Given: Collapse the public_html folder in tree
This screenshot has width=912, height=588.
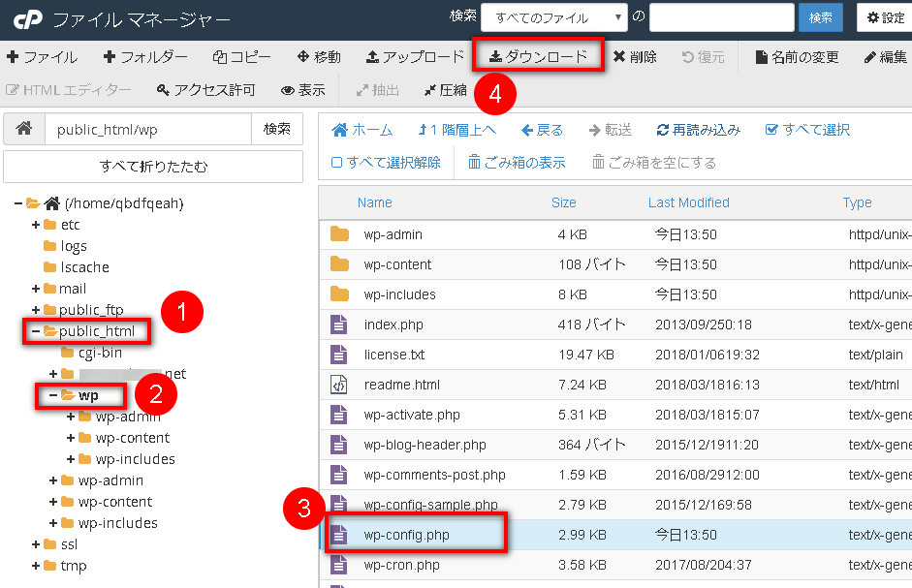Looking at the screenshot, I should [x=36, y=331].
